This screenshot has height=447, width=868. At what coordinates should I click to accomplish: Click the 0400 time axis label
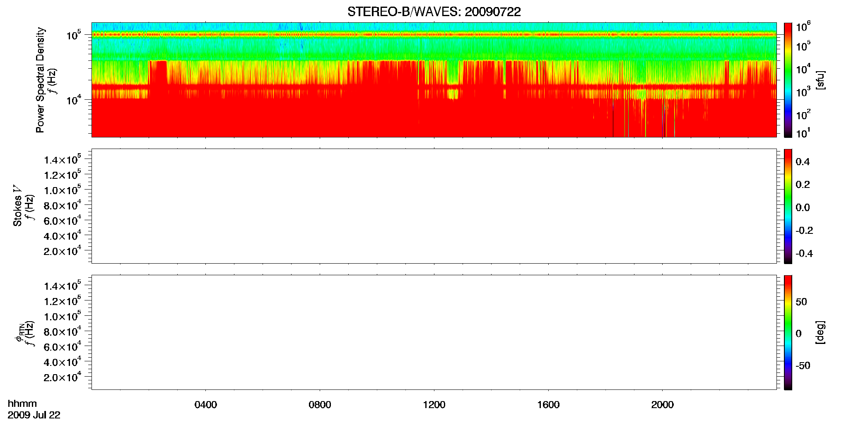206,405
